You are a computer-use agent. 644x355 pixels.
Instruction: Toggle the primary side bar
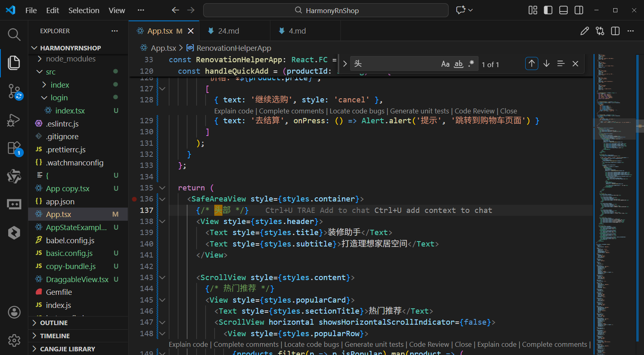[x=548, y=10]
